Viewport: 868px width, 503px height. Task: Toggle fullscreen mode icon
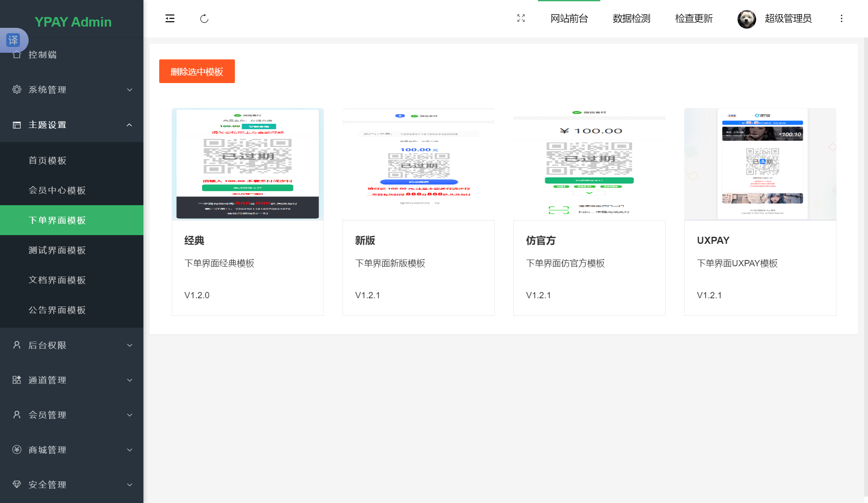point(521,18)
